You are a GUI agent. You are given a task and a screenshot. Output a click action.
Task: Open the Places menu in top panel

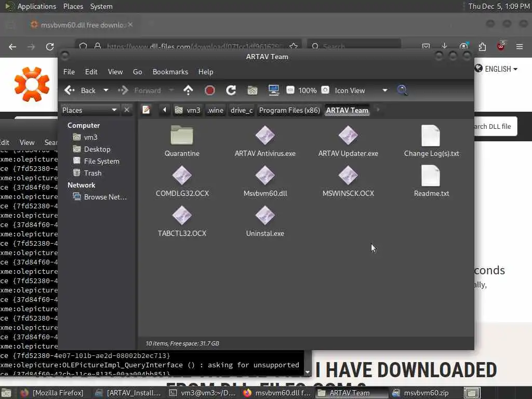pos(73,6)
